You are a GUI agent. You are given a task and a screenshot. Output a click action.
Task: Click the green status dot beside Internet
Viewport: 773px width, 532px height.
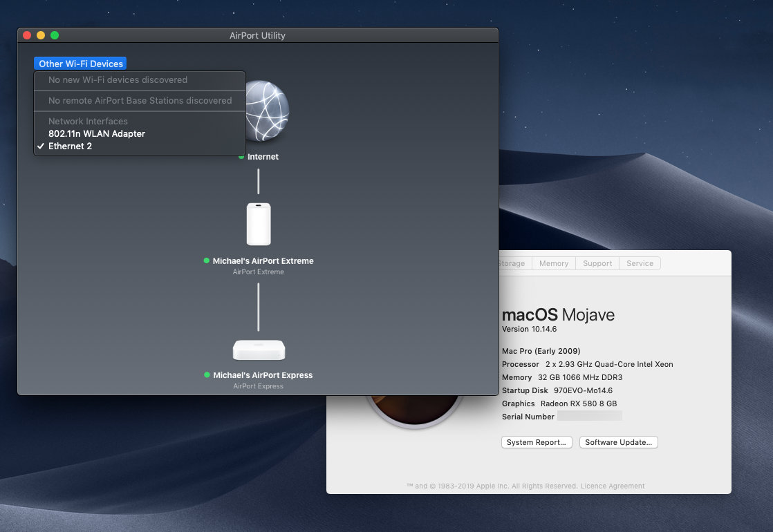point(241,157)
